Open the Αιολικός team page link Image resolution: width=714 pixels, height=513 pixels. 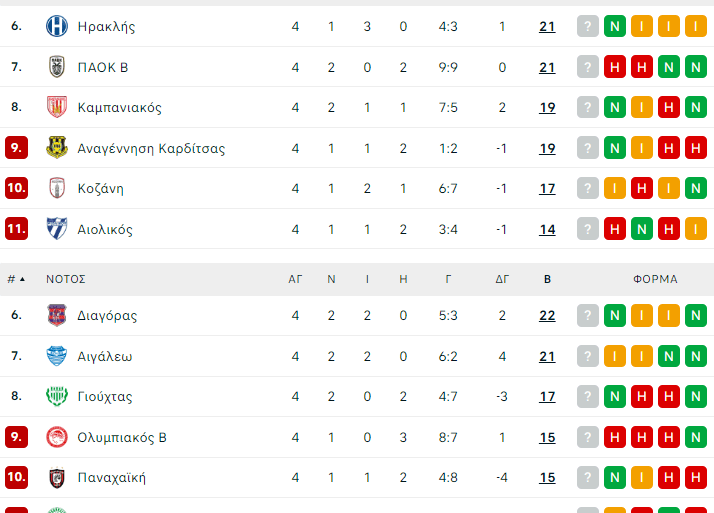point(104,229)
